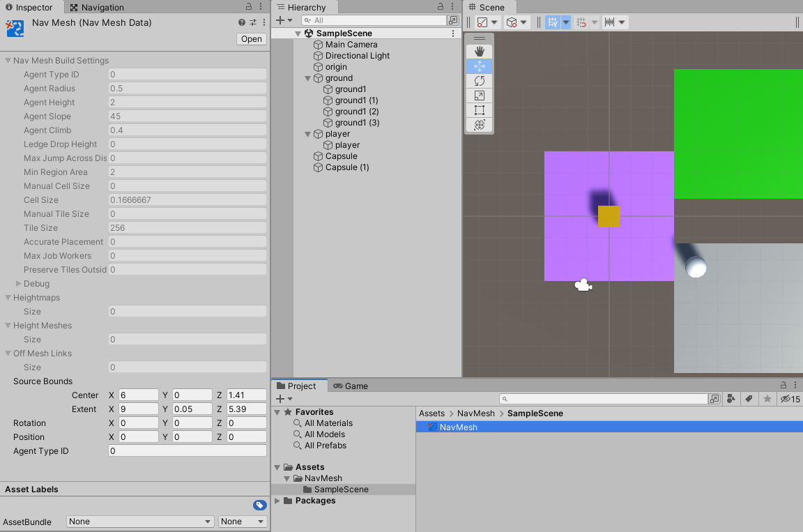This screenshot has height=532, width=803.
Task: Click the Open button for Nav Mesh
Action: (x=252, y=39)
